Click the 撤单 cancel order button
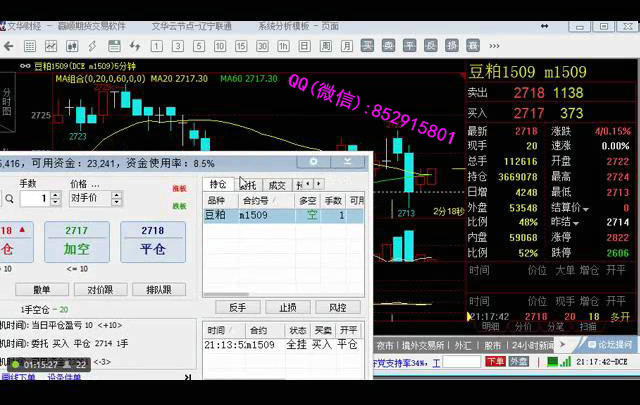 pyautogui.click(x=42, y=289)
